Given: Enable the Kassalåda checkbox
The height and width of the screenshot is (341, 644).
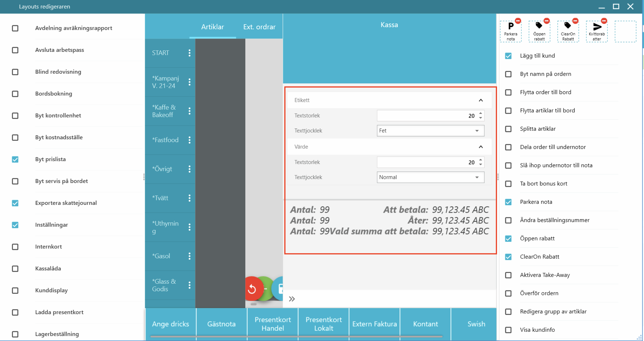Looking at the screenshot, I should pyautogui.click(x=15, y=269).
